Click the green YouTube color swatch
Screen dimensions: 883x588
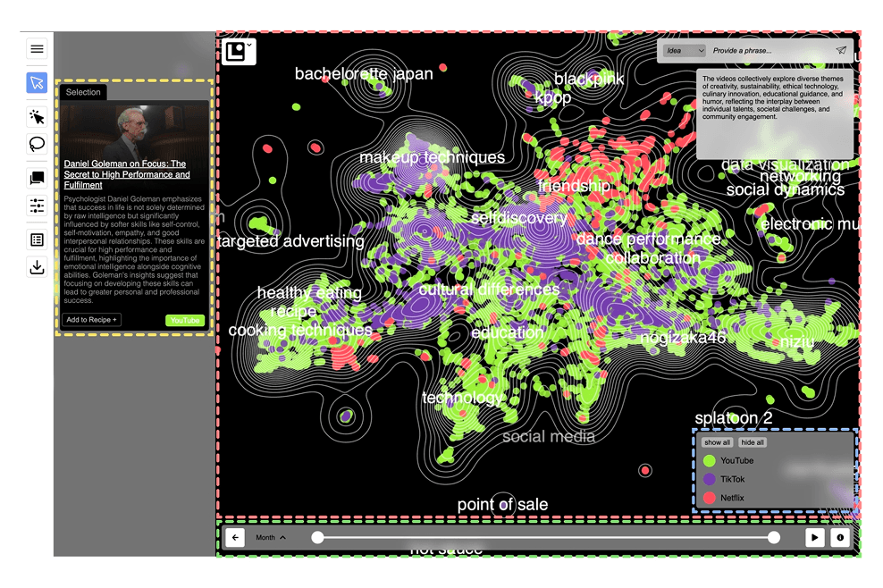[710, 461]
